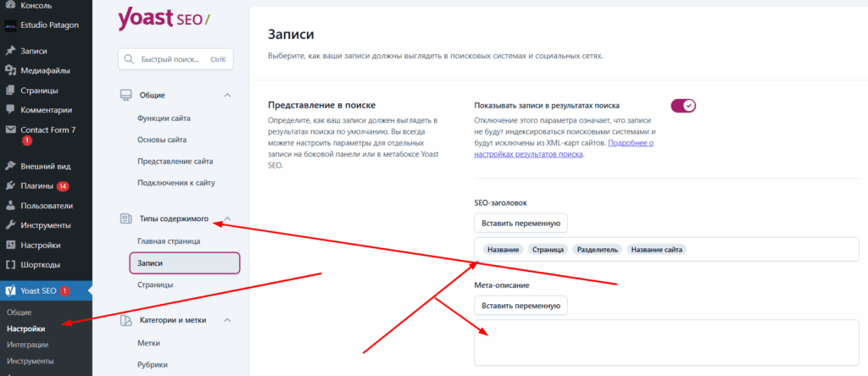Open Настройки submenu under Yoast SEO

pyautogui.click(x=26, y=329)
